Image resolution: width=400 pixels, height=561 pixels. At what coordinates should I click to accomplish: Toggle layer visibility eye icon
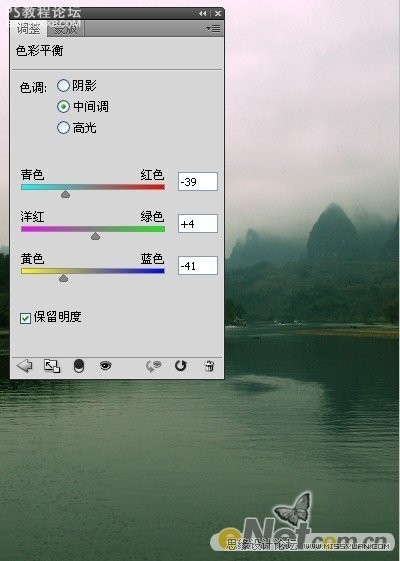tap(106, 366)
